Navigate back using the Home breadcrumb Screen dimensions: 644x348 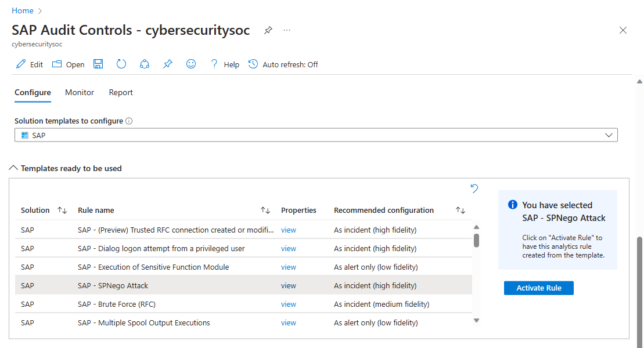click(x=22, y=10)
